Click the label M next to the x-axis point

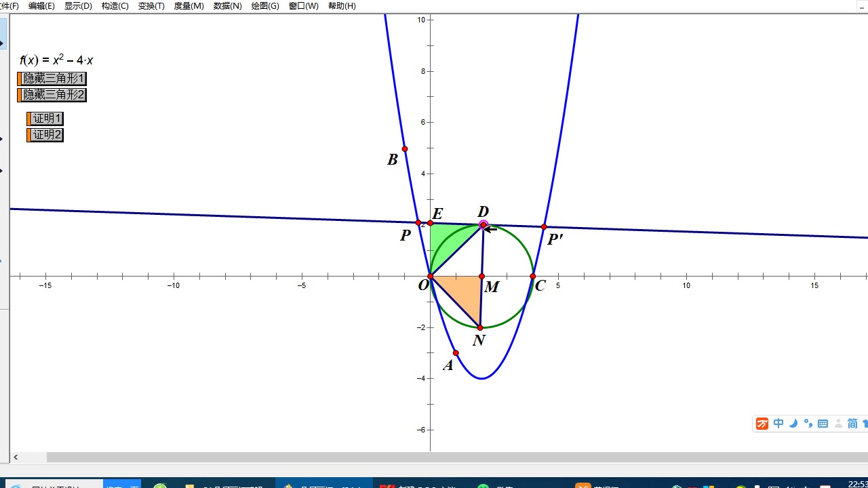pyautogui.click(x=492, y=287)
